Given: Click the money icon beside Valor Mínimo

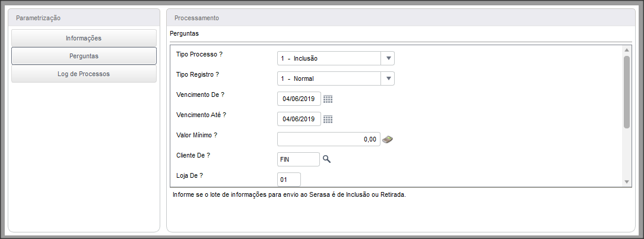Looking at the screenshot, I should coord(388,140).
